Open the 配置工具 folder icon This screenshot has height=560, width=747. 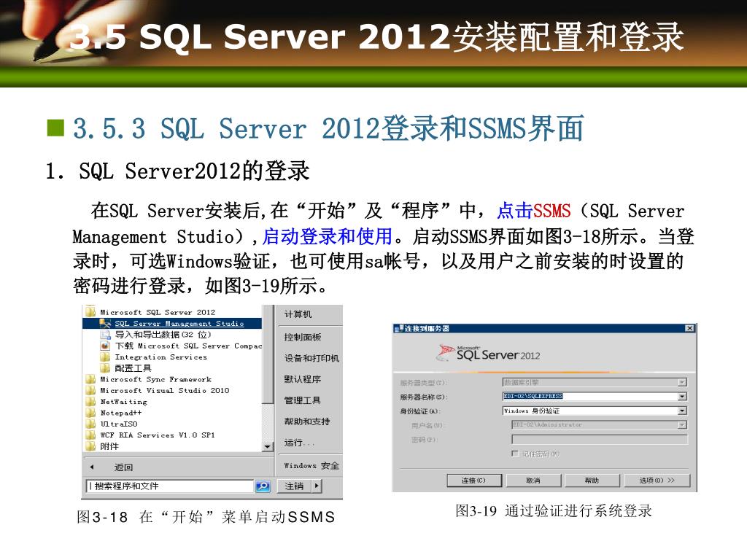[x=106, y=368]
